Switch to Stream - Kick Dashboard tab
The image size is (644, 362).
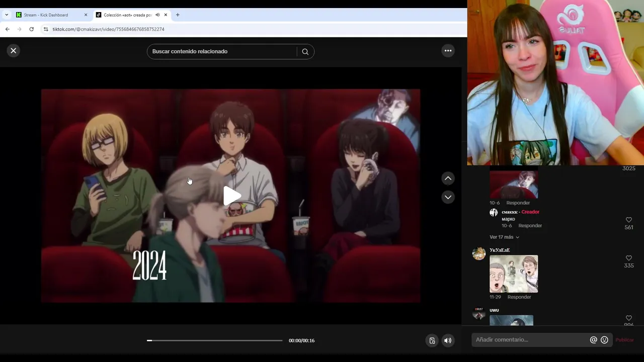52,15
